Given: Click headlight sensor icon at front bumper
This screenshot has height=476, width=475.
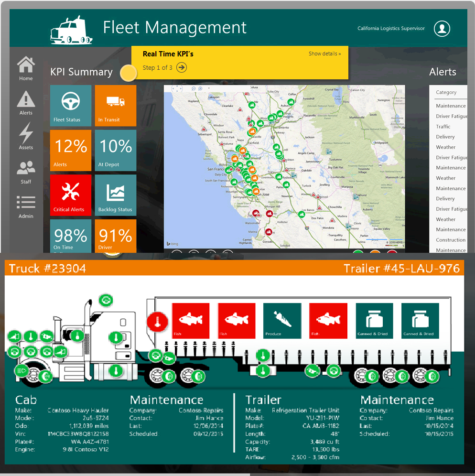Looking at the screenshot, I should click(x=21, y=371).
